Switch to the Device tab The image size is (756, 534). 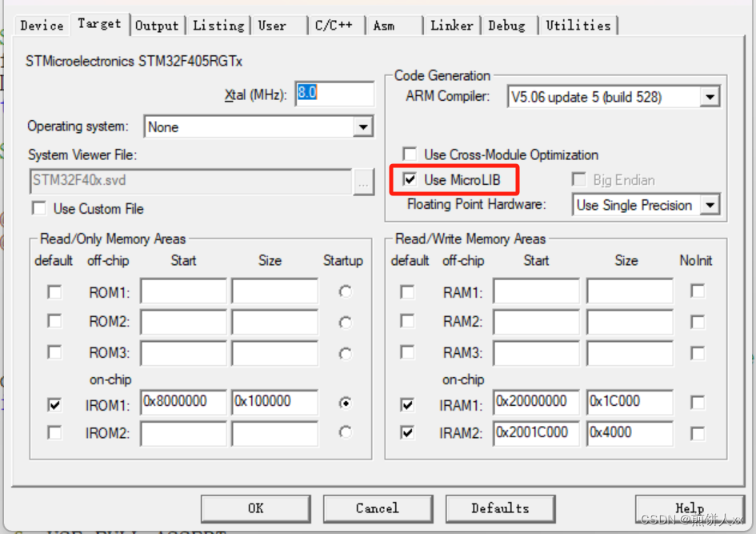[x=41, y=25]
